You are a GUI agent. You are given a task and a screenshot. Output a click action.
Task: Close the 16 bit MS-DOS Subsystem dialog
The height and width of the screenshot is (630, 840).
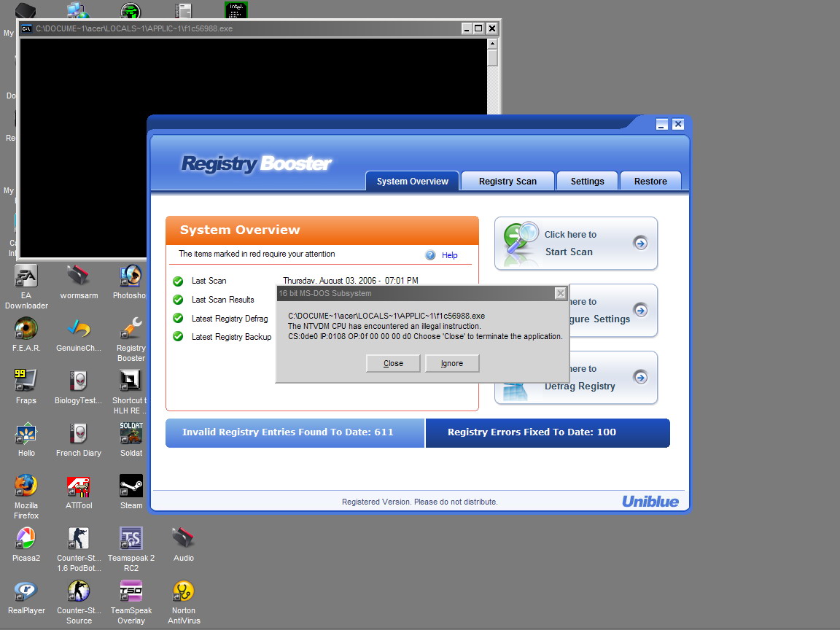click(560, 293)
